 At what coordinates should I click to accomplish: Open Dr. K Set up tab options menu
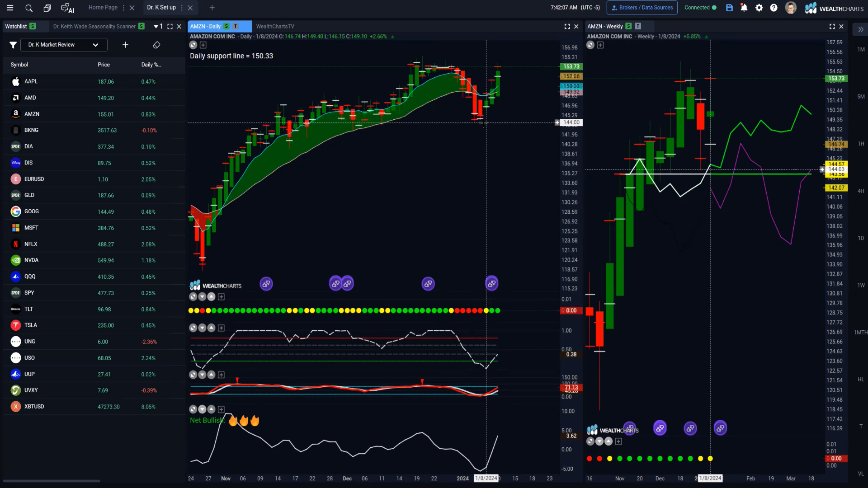click(x=182, y=8)
